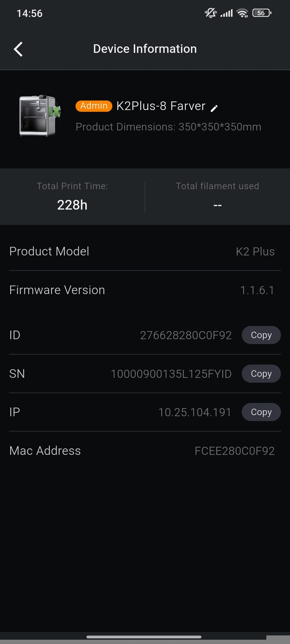This screenshot has height=644, width=290.
Task: Open the K2 Plus printer thumbnail image
Action: click(x=40, y=116)
